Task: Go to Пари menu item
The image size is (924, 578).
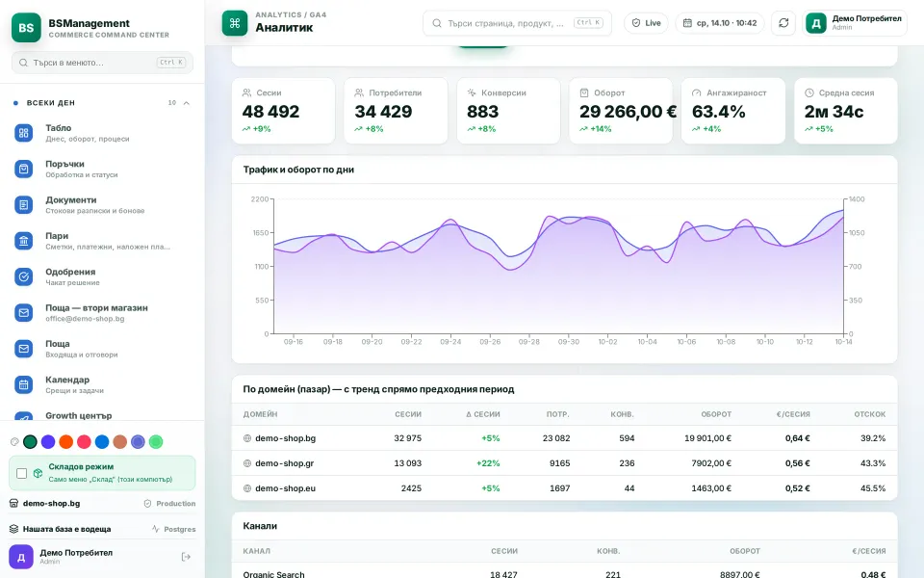Action: (x=103, y=241)
